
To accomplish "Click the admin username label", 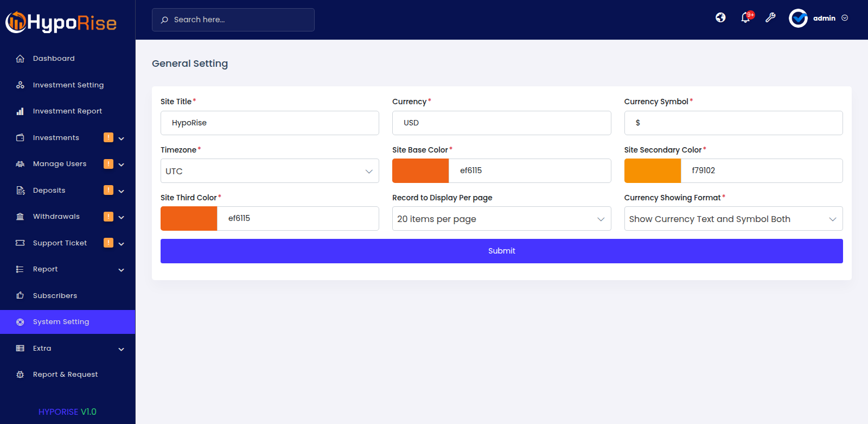I will coord(824,18).
